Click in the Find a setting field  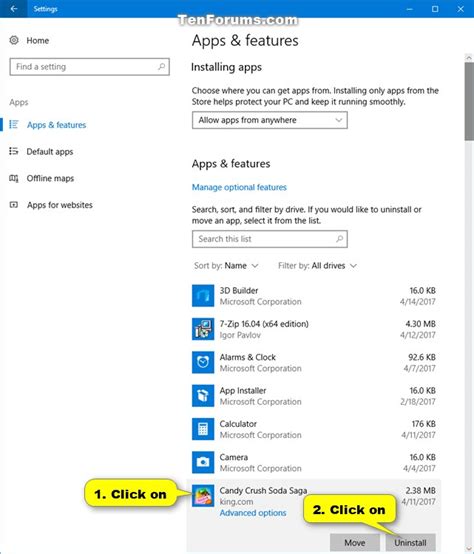(x=89, y=67)
